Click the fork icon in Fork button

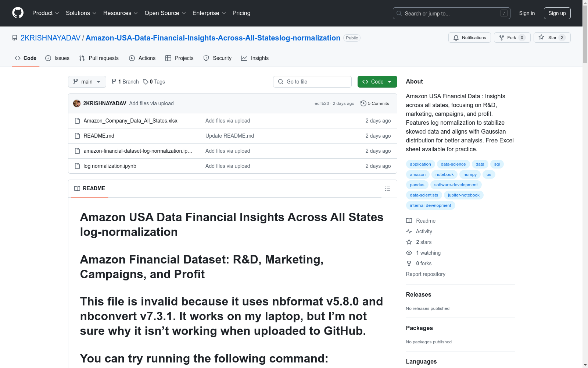[x=502, y=38]
